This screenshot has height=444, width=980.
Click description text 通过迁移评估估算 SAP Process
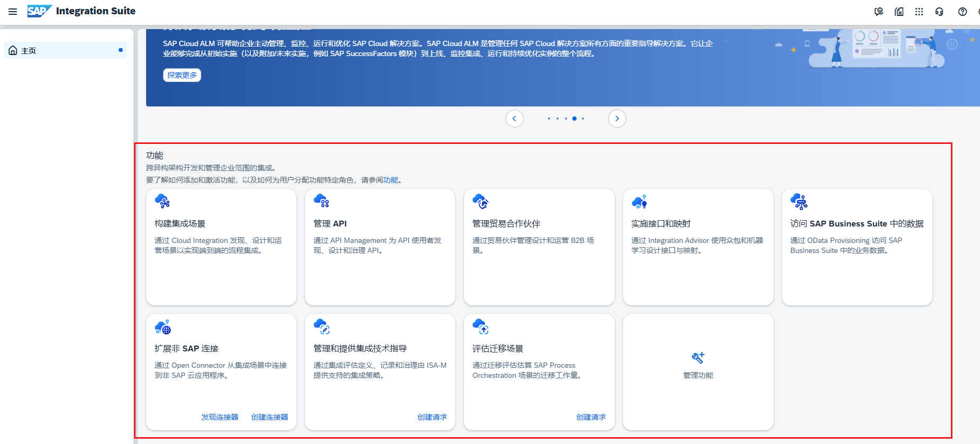coord(528,370)
